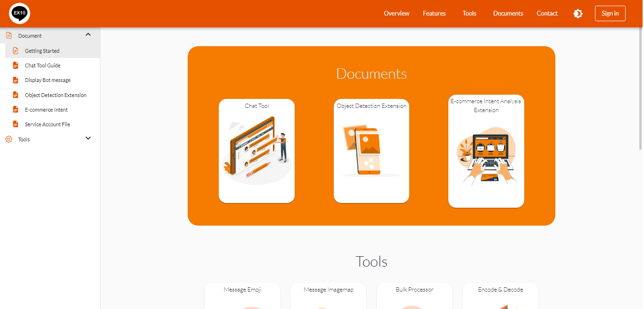This screenshot has width=644, height=309.
Task: Click the Object Detection Extension sidebar icon
Action: click(x=16, y=95)
